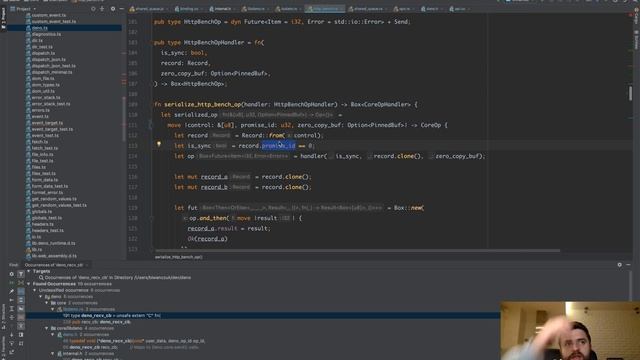The width and height of the screenshot is (640, 360).
Task: Collapse the core node with 2 occurrences
Action: pyautogui.click(x=47, y=303)
